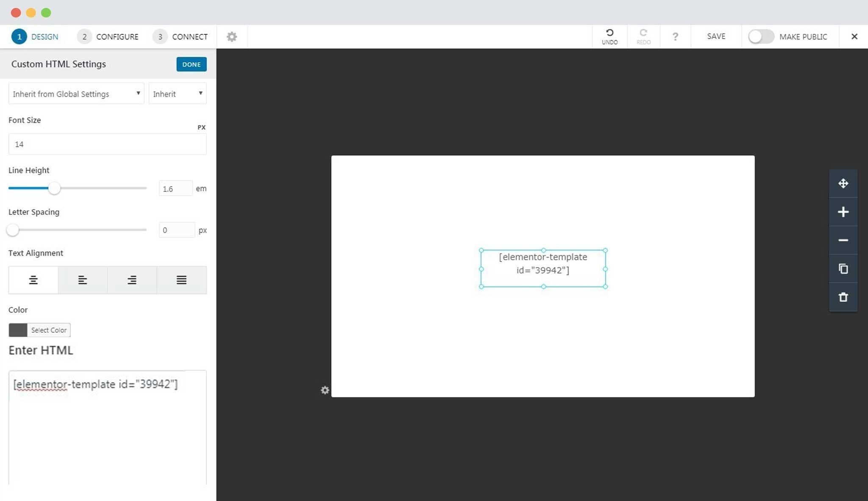Duplicate element with copy icon

[843, 268]
